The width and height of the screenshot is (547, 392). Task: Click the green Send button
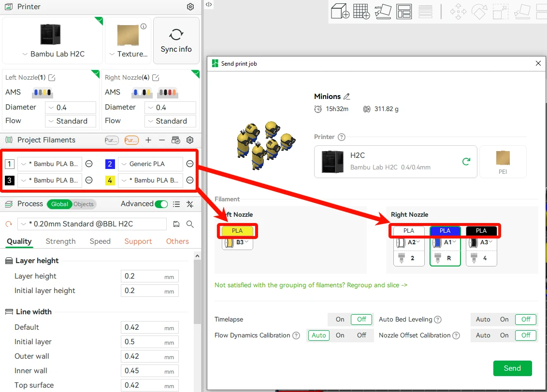(x=512, y=368)
